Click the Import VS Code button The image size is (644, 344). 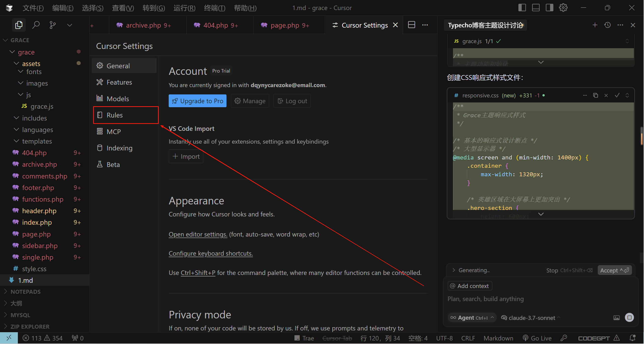click(x=186, y=156)
